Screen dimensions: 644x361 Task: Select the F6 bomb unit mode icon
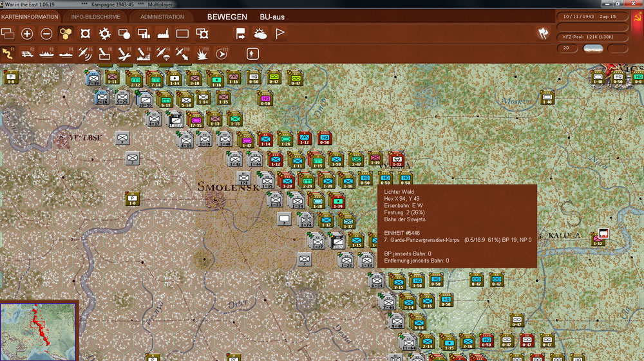pyautogui.click(x=105, y=54)
